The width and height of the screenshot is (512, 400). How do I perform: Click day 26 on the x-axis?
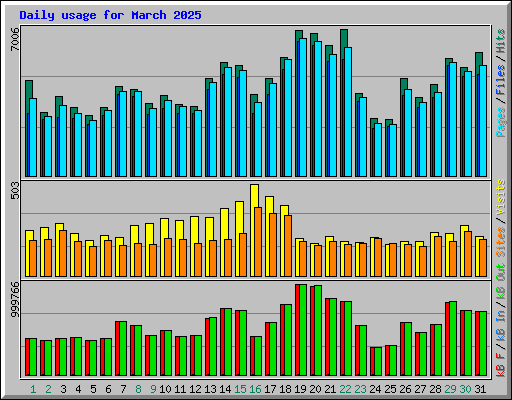(x=405, y=389)
